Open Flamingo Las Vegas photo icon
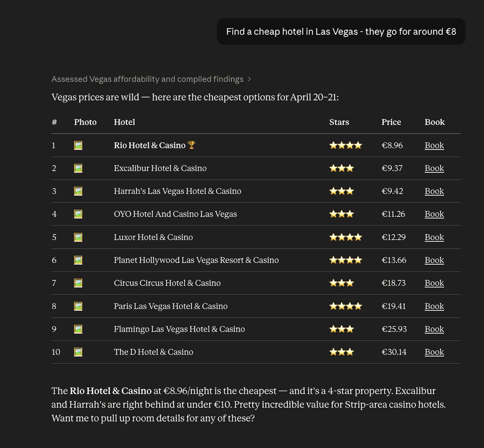The image size is (484, 448). pyautogui.click(x=78, y=329)
